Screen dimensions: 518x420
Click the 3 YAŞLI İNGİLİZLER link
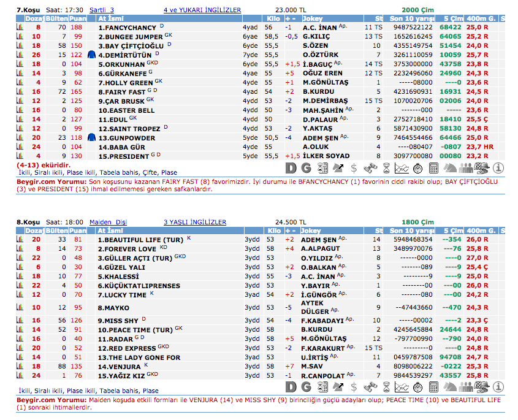tap(195, 222)
